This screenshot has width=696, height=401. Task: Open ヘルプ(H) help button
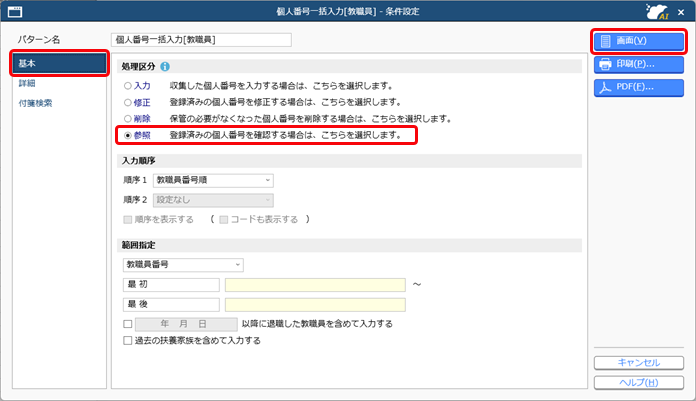tap(639, 383)
